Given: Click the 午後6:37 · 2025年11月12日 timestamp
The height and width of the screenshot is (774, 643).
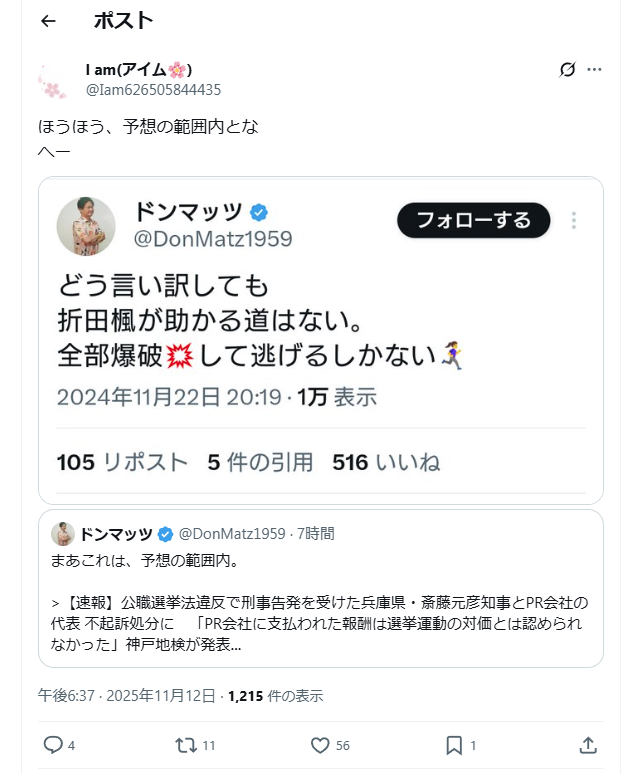Looking at the screenshot, I should coord(126,696).
